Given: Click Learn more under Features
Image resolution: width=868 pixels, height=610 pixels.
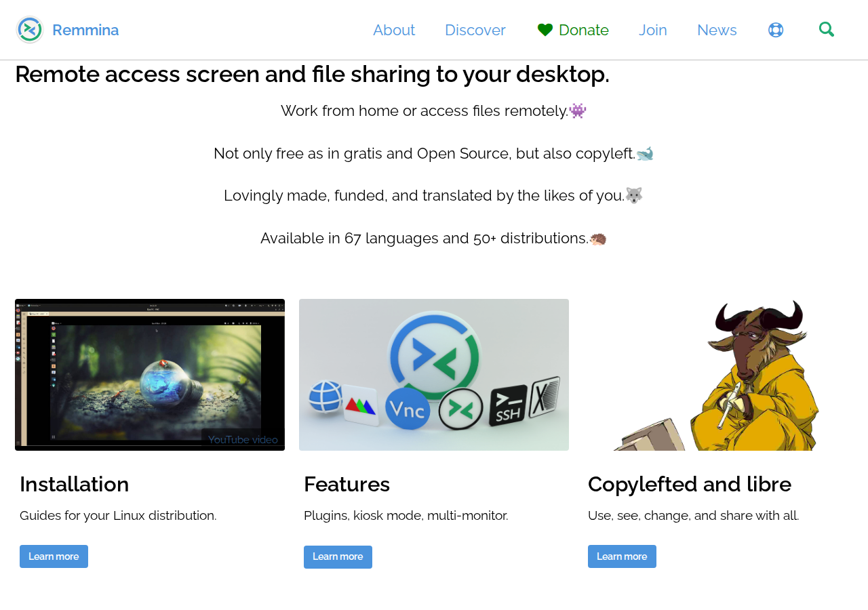Looking at the screenshot, I should [338, 557].
